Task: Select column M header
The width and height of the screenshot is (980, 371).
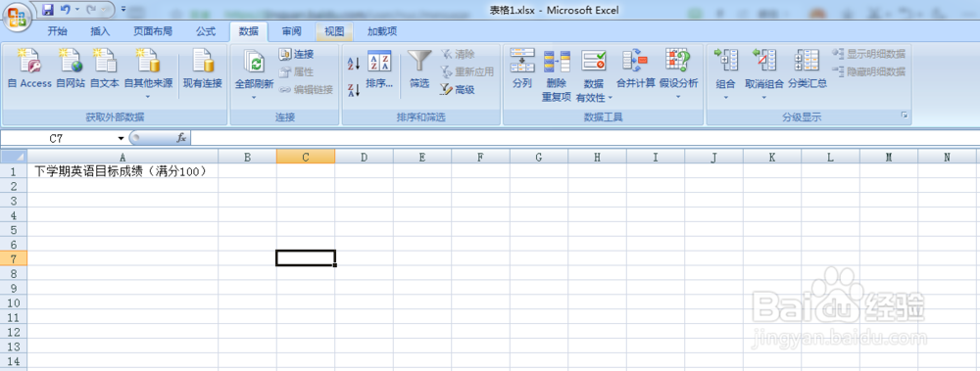Action: pyautogui.click(x=889, y=158)
